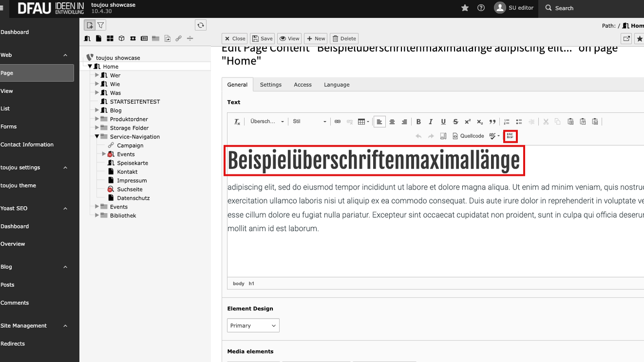Click the Bold formatting icon

point(418,122)
